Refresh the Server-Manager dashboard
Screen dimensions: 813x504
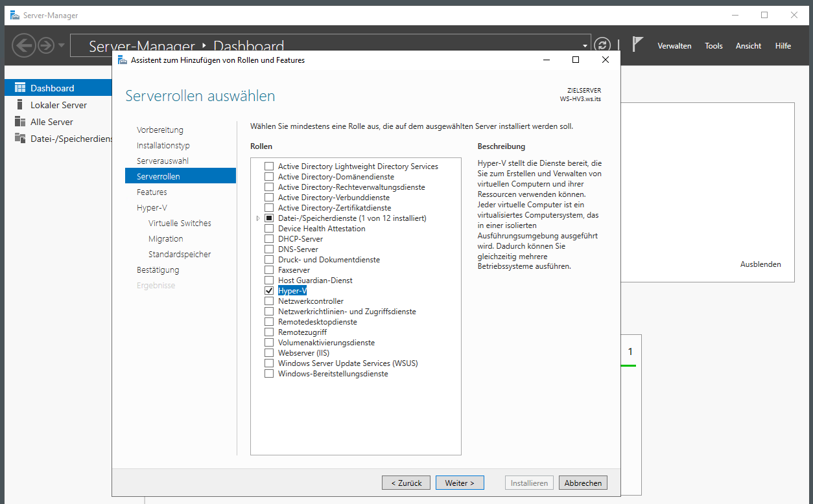[x=603, y=45]
